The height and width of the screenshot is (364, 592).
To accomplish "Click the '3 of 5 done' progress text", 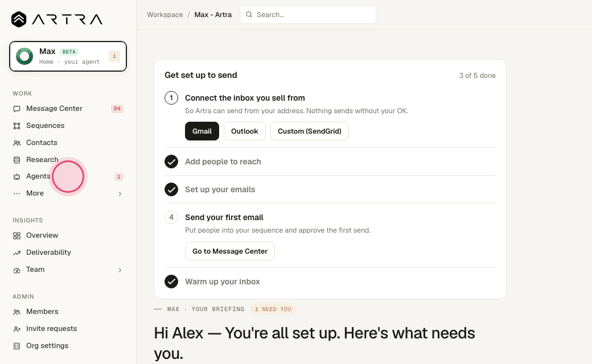I will [x=477, y=76].
